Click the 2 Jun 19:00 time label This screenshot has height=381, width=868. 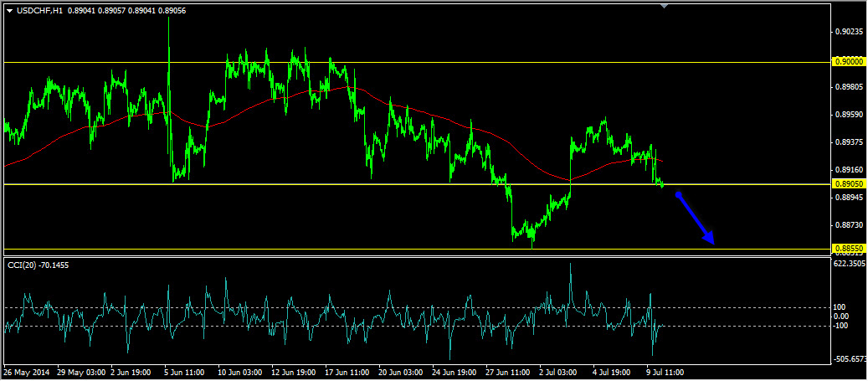pyautogui.click(x=132, y=372)
